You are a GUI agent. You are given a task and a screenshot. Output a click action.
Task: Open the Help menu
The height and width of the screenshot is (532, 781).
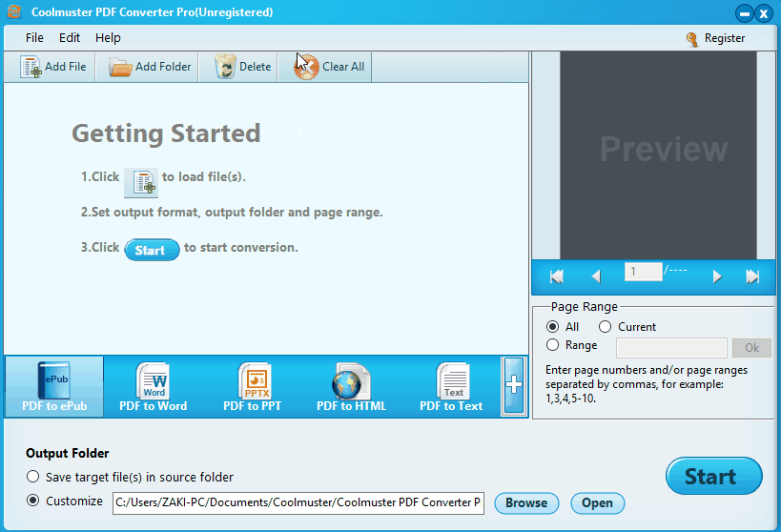click(x=108, y=38)
